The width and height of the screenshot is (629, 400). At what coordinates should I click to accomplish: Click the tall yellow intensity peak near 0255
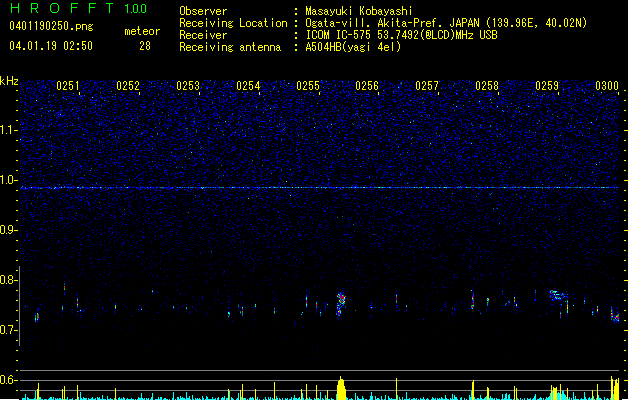341,388
